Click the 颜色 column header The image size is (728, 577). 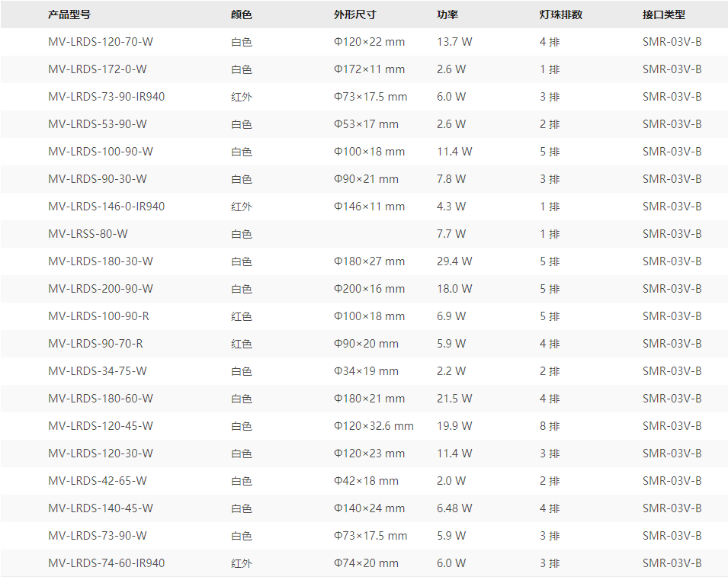click(x=242, y=14)
